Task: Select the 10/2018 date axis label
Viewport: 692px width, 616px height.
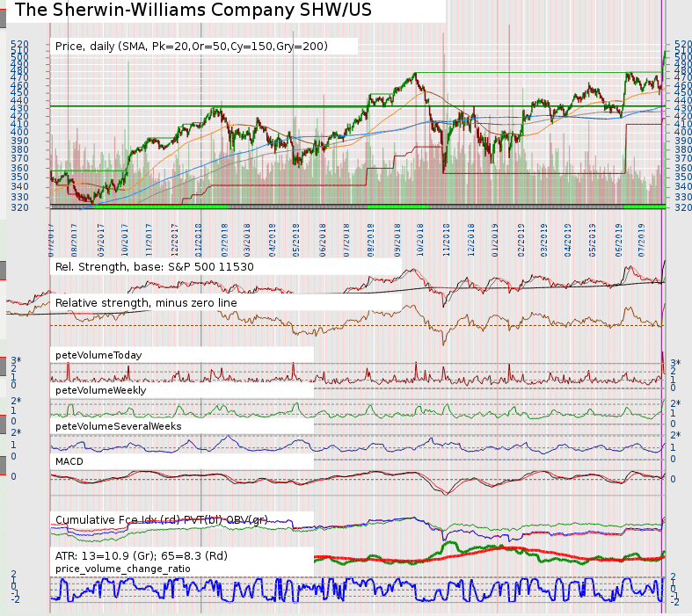Action: pos(419,240)
